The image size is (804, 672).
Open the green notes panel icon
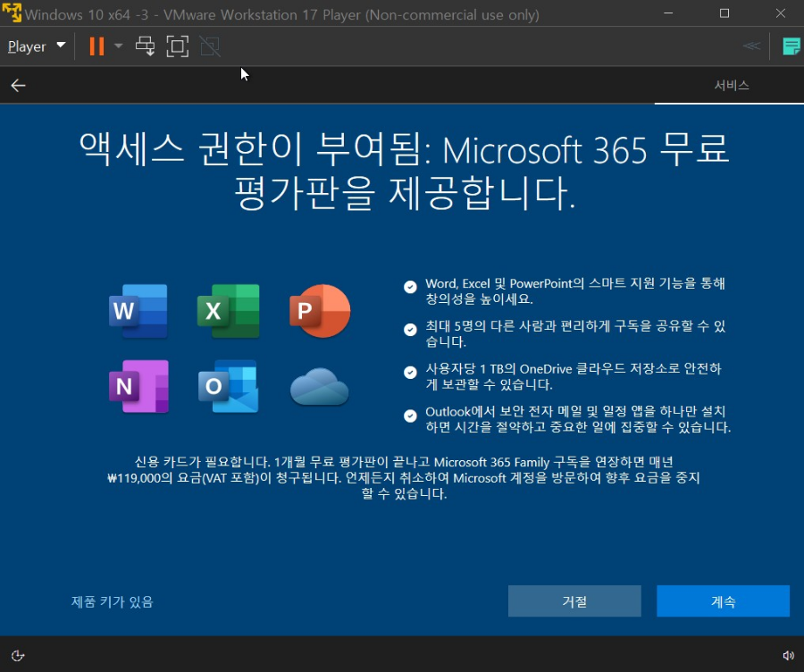(791, 46)
